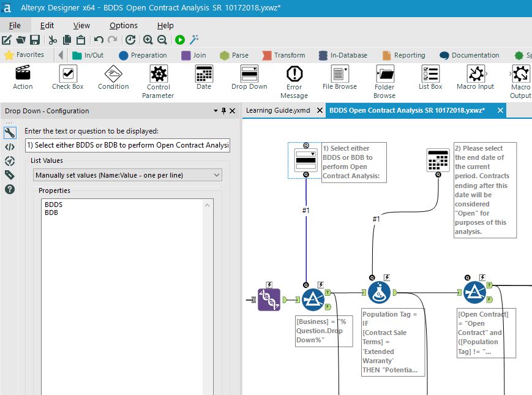Screen dimensions: 532x395
Task: Select the Preparation tool category
Action: (x=143, y=55)
